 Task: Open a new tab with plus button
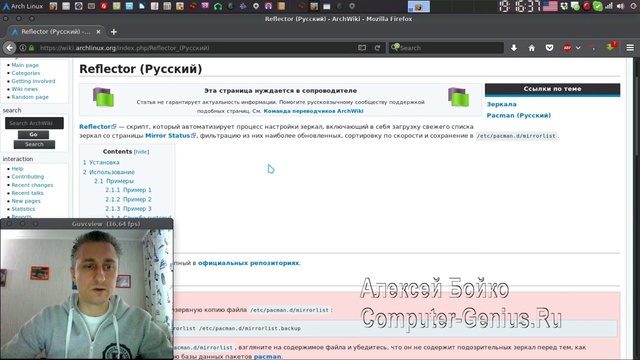tap(113, 32)
